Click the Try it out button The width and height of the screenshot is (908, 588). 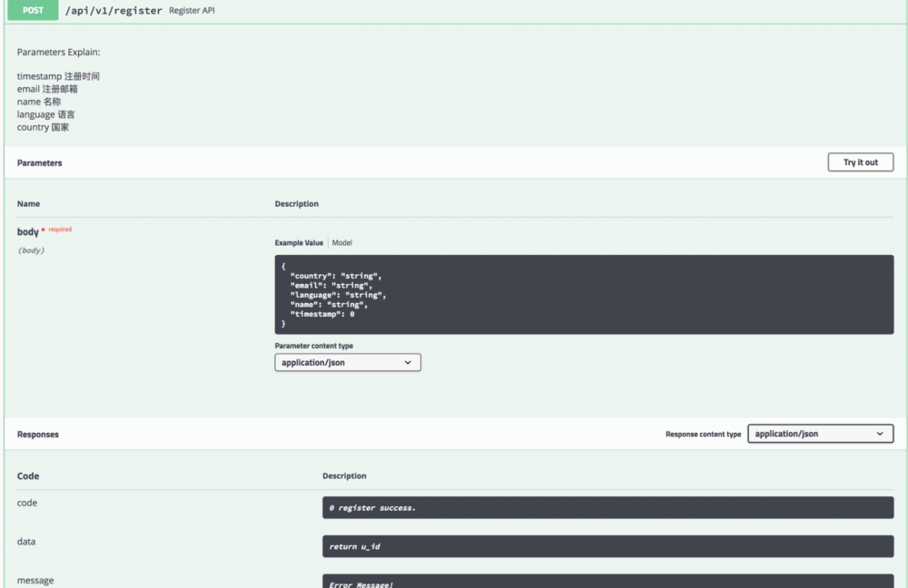(860, 162)
